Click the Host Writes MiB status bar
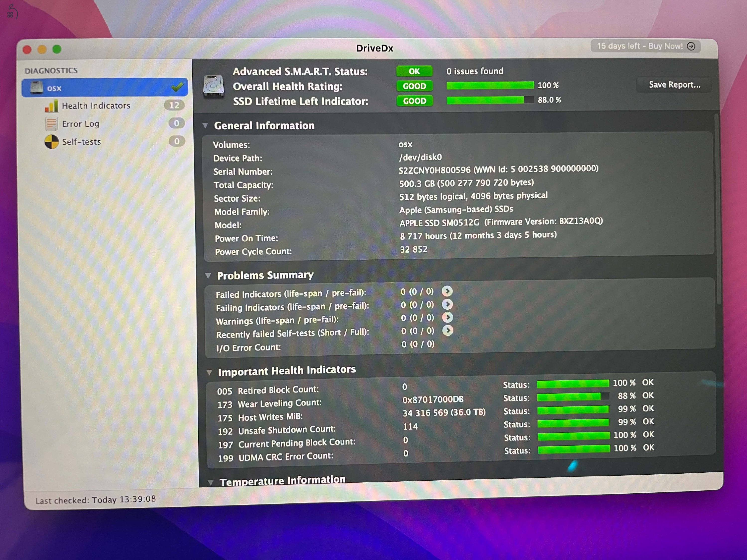Viewport: 747px width, 560px height. [x=573, y=410]
